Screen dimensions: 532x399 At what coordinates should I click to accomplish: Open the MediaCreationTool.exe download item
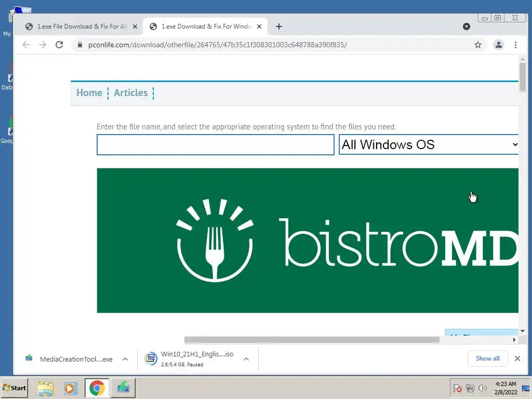tap(76, 359)
